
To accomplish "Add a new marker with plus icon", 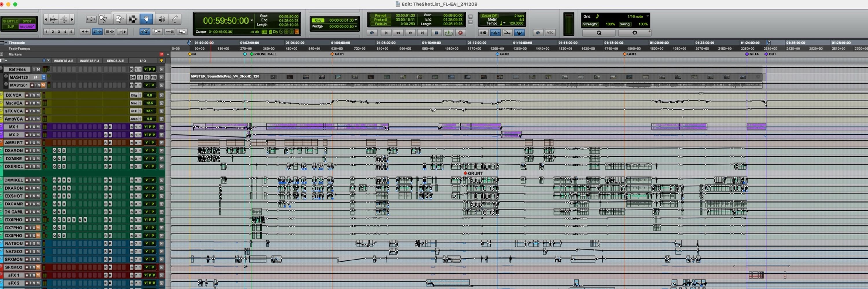I will [168, 54].
